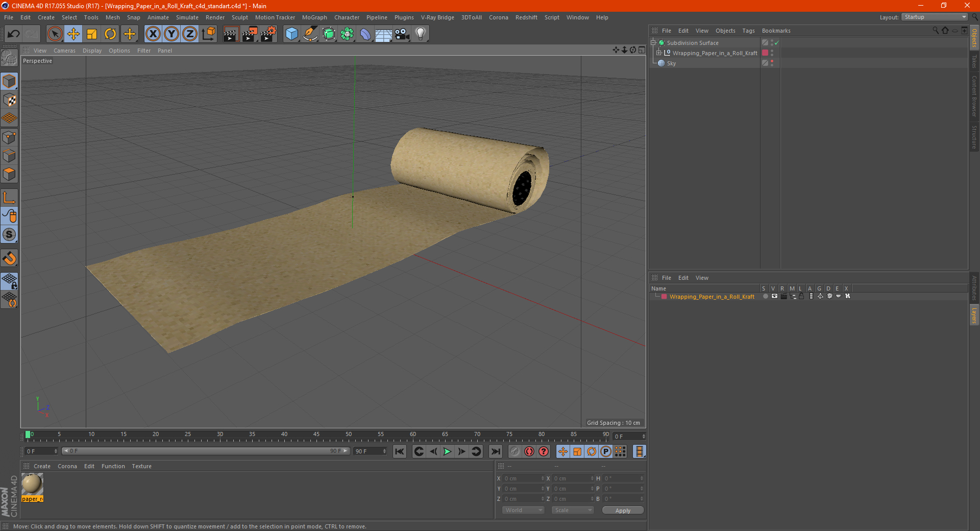Go to start of animation
The height and width of the screenshot is (531, 980).
coord(400,451)
